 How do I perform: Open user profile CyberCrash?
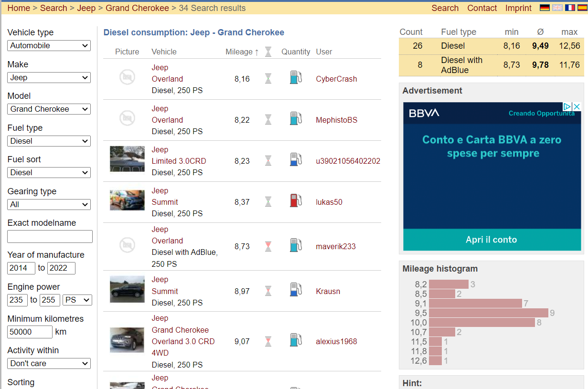pos(336,79)
